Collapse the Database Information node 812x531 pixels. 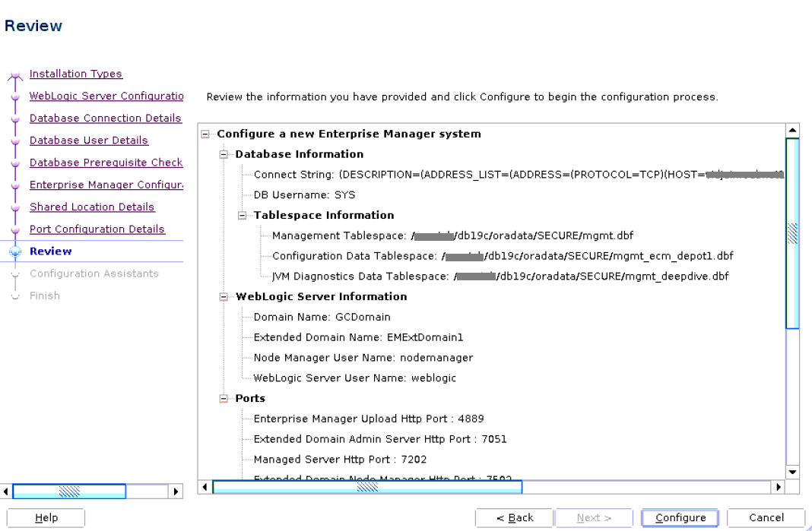coord(224,154)
